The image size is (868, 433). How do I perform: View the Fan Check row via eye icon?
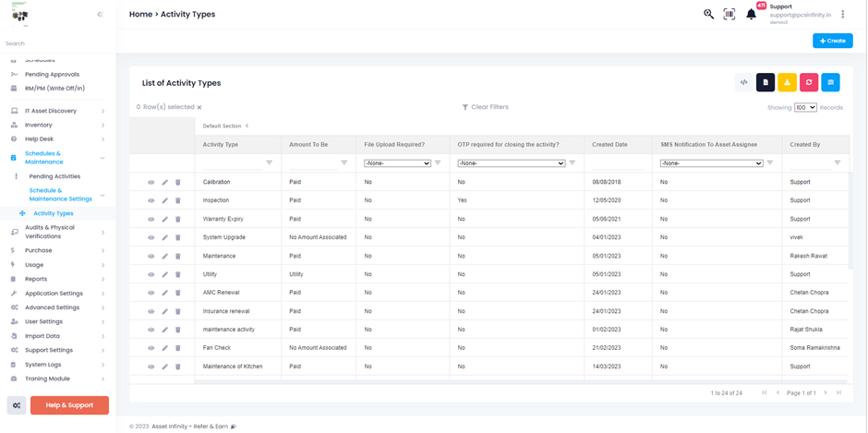click(x=151, y=348)
